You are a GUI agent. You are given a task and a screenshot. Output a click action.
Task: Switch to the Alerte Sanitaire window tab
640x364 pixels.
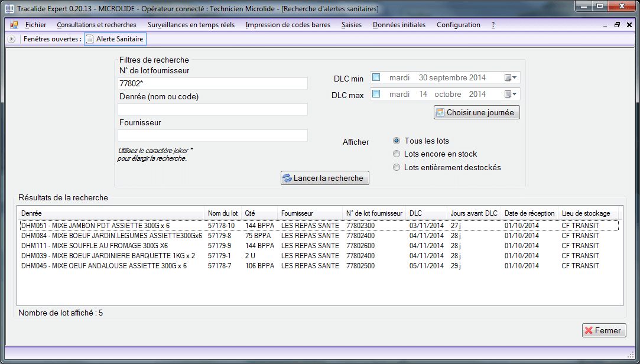coord(115,39)
